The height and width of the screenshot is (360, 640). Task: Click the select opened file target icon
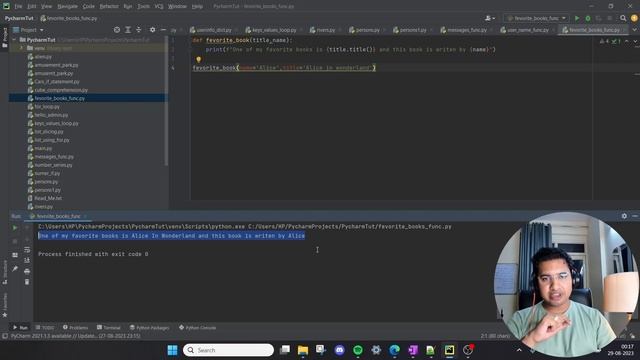coord(117,30)
